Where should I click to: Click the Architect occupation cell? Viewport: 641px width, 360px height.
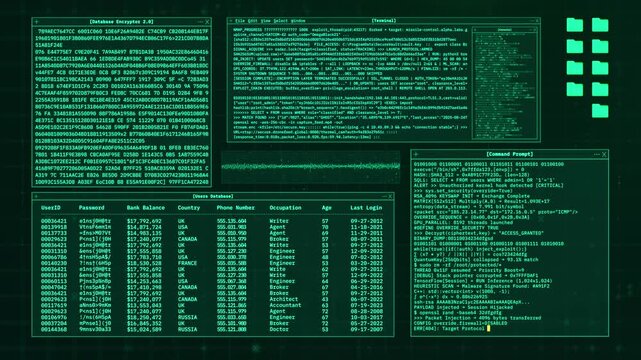click(283, 299)
